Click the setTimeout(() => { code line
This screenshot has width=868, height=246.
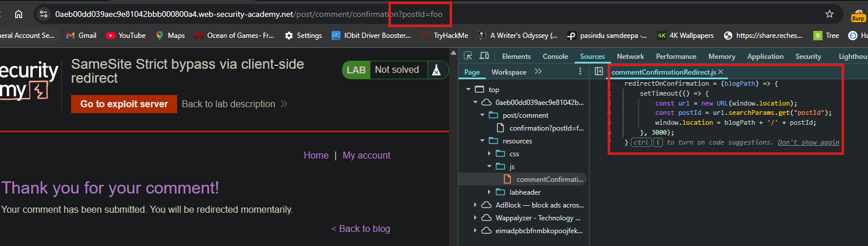[x=674, y=93]
